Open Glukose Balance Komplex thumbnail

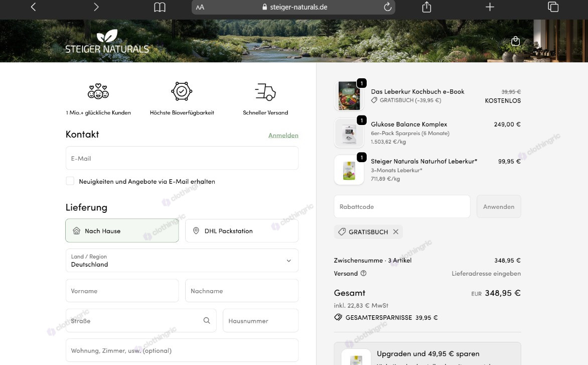[349, 133]
